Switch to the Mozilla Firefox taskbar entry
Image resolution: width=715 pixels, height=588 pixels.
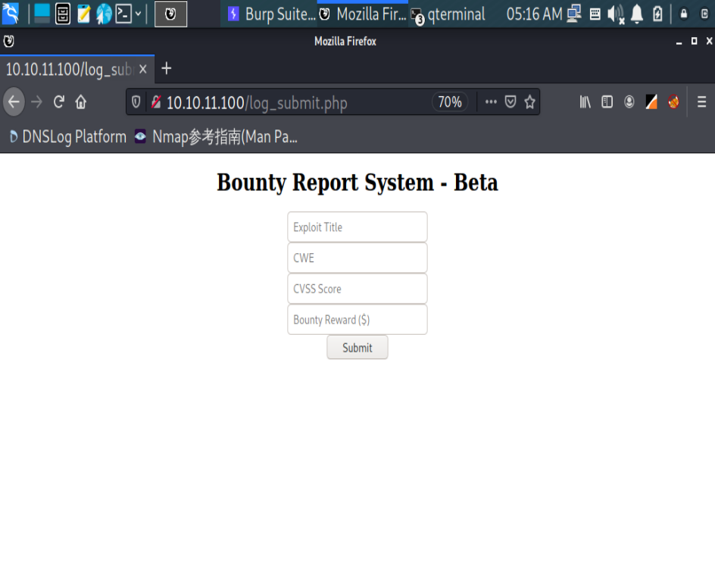pos(363,14)
